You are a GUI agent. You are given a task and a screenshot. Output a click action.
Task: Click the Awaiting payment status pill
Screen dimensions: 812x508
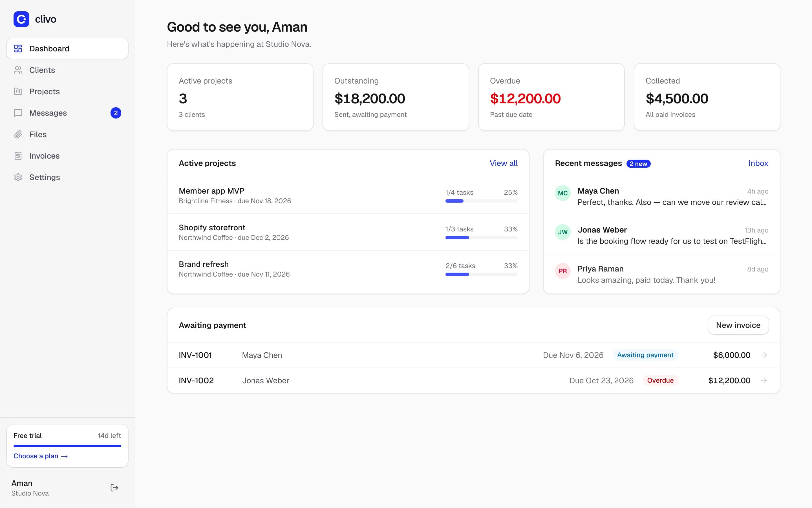click(645, 355)
